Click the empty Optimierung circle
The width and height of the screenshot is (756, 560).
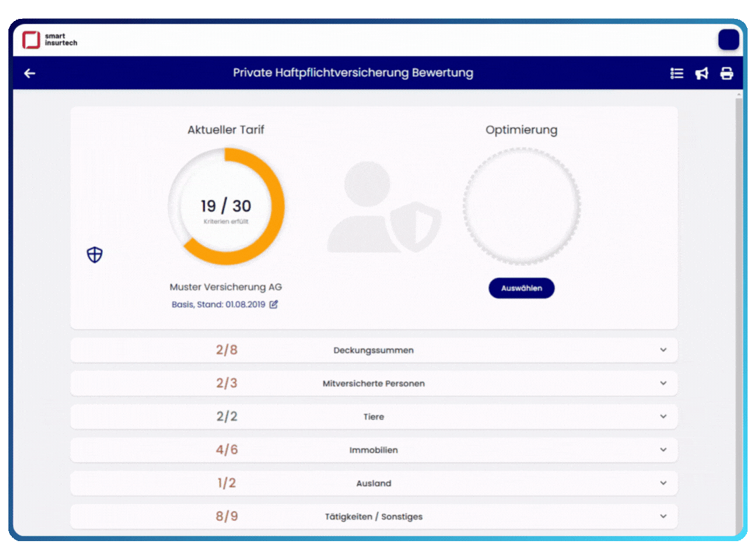[x=521, y=206]
